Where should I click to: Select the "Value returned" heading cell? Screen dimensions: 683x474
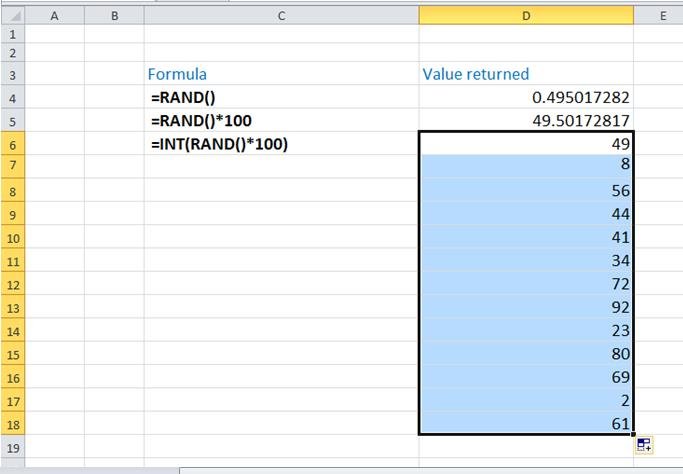pyautogui.click(x=526, y=75)
